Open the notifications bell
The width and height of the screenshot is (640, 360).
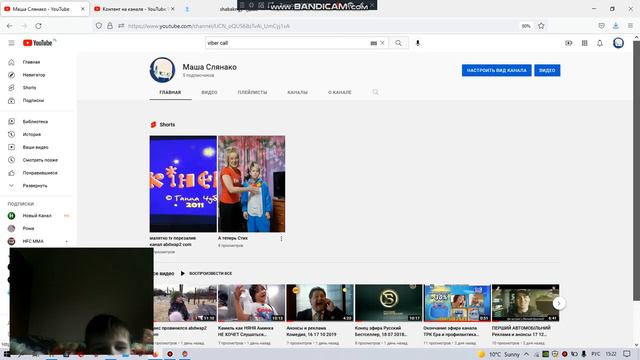(600, 43)
